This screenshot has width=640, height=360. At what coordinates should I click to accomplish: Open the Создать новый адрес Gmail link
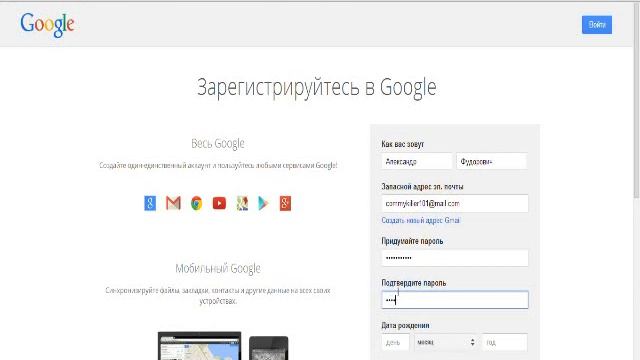[420, 220]
